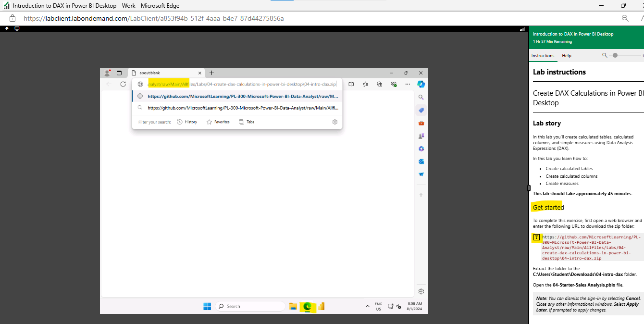Image resolution: width=644 pixels, height=324 pixels.
Task: Filter search suggestions by Tabs
Action: click(x=246, y=122)
